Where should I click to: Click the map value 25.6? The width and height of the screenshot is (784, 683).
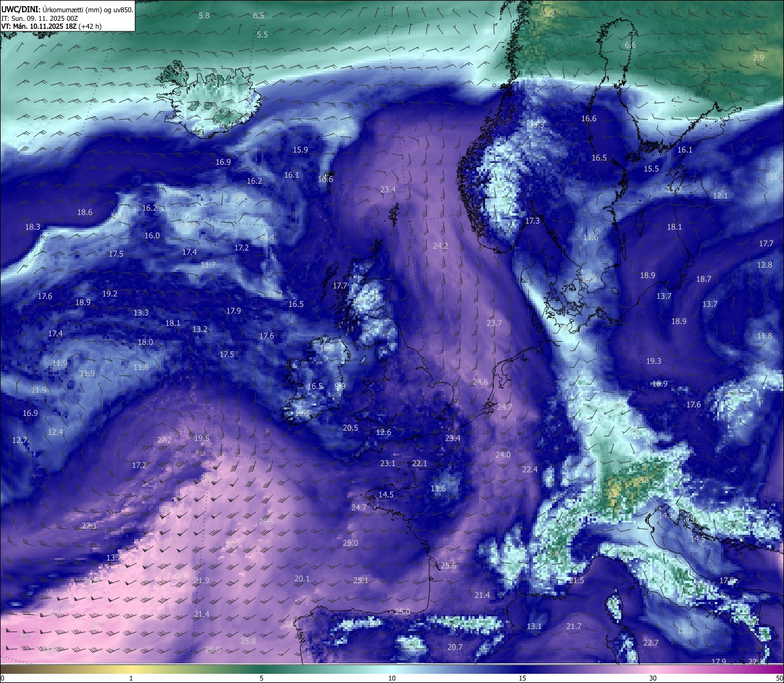click(x=448, y=566)
